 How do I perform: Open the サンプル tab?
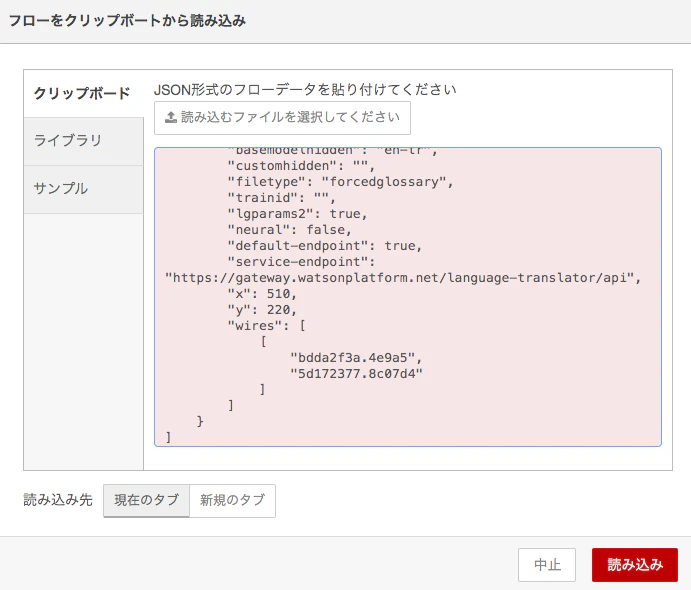point(83,189)
